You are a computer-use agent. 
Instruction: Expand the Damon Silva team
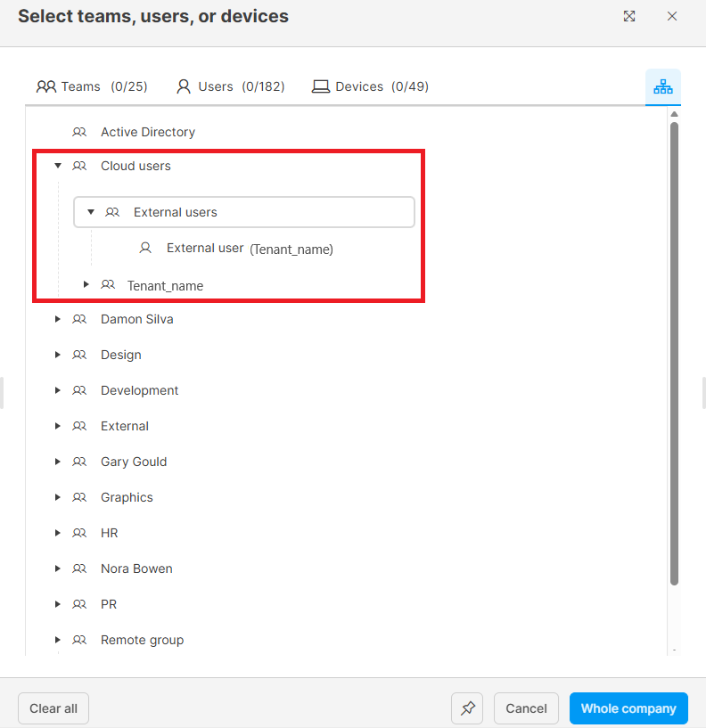point(58,319)
